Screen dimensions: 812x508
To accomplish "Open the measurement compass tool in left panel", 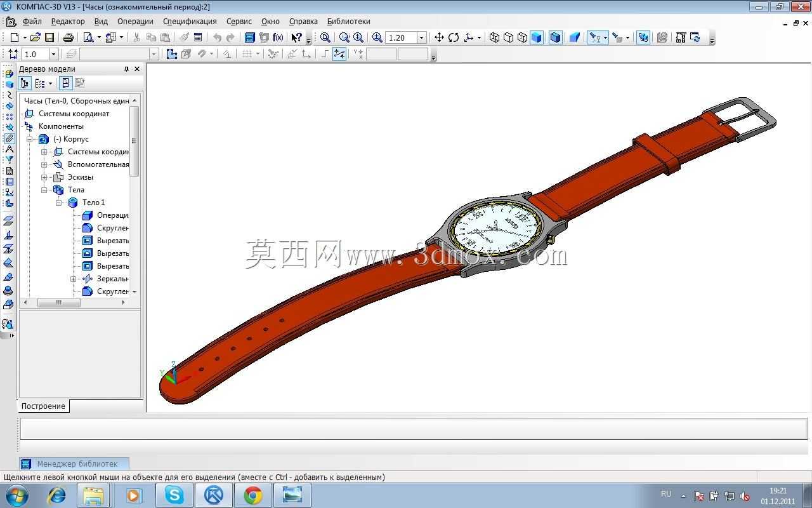I will pos(9,149).
